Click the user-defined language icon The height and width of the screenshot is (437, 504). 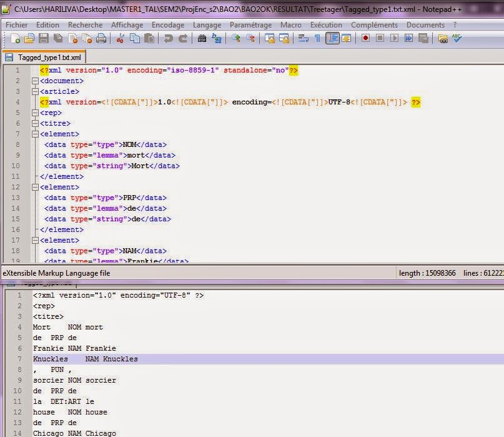tap(347, 38)
